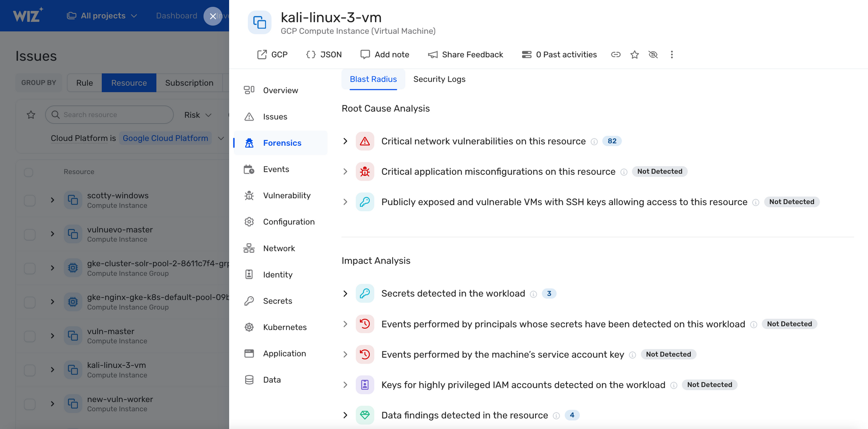The height and width of the screenshot is (429, 868).
Task: Click red bug icon for application misconfigurations
Action: (365, 171)
